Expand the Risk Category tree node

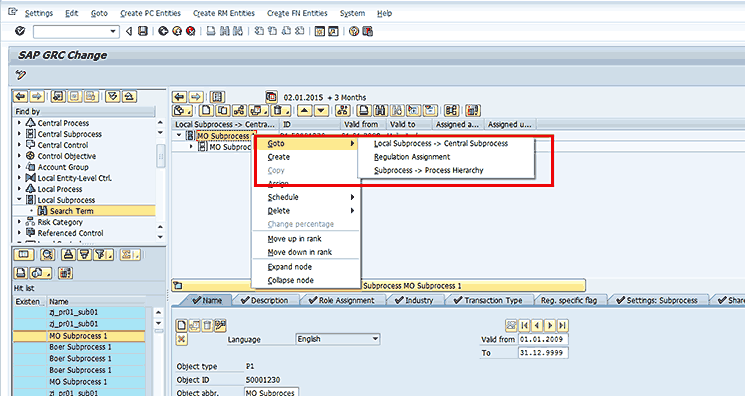19,222
